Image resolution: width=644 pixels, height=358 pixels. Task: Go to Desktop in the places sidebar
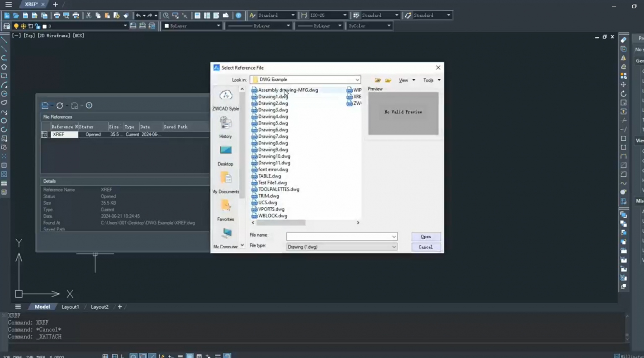[226, 151]
